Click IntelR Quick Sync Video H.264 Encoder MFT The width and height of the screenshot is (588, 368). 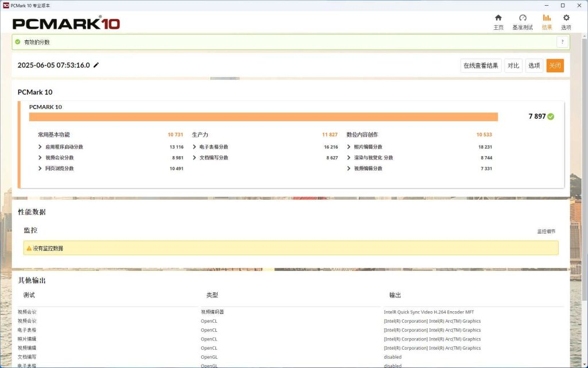(x=428, y=312)
